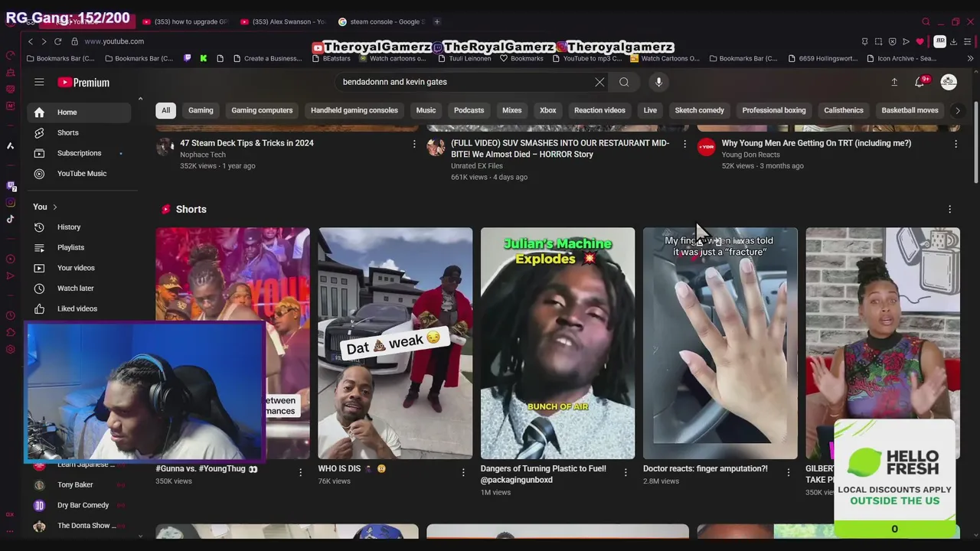
Task: Open options for WHO IS DIS short
Action: (463, 472)
